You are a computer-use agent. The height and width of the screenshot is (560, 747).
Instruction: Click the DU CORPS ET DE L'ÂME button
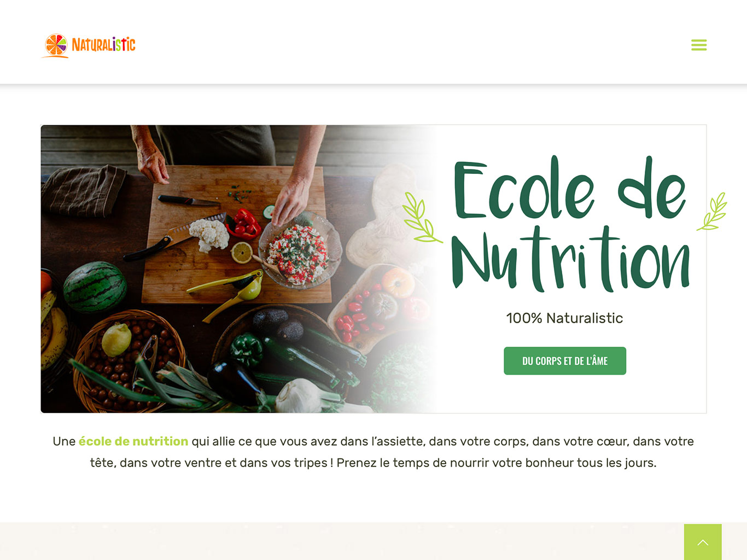tap(565, 361)
